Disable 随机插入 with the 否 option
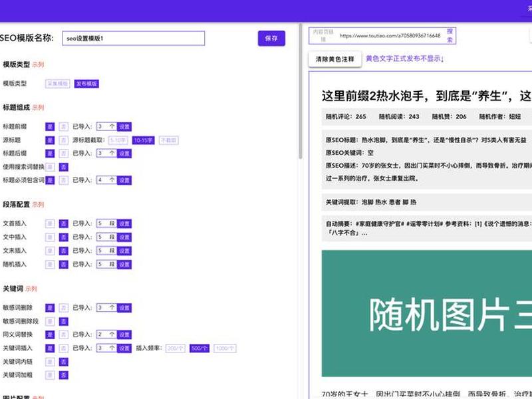Image resolution: width=532 pixels, height=399 pixels. click(63, 264)
